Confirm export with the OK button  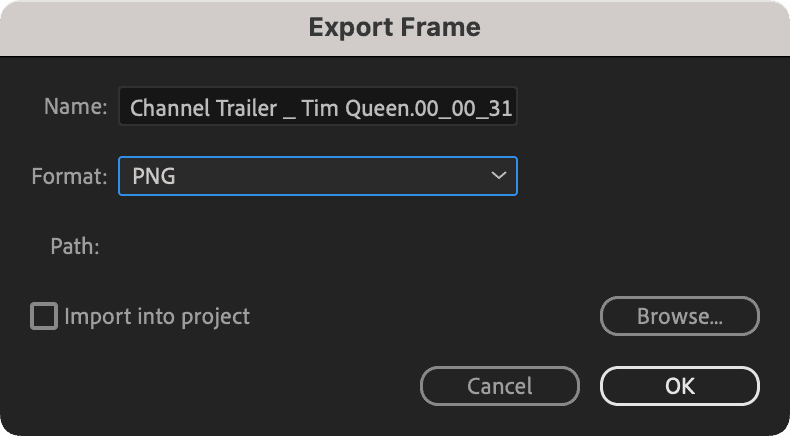(679, 385)
